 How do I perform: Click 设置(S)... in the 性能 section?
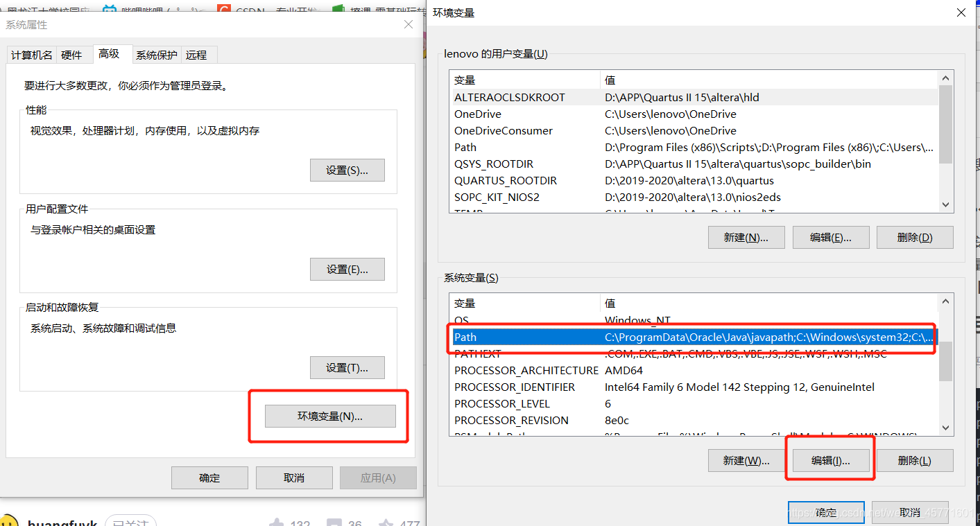coord(347,170)
